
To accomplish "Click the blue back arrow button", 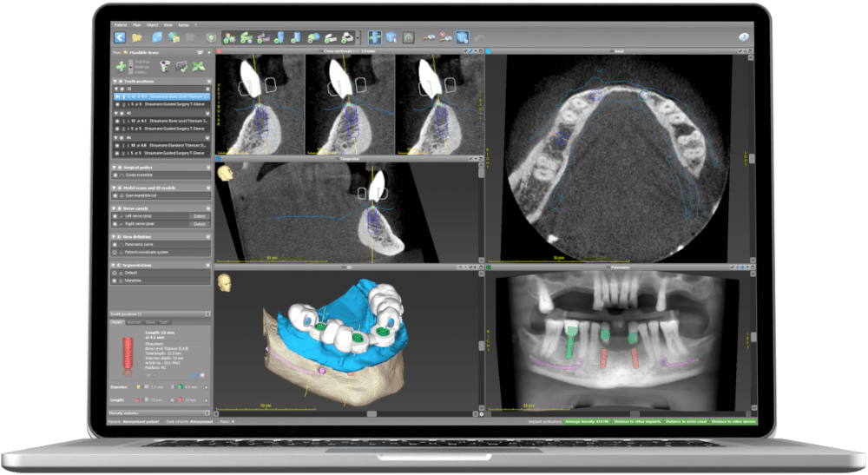I will coord(120,37).
